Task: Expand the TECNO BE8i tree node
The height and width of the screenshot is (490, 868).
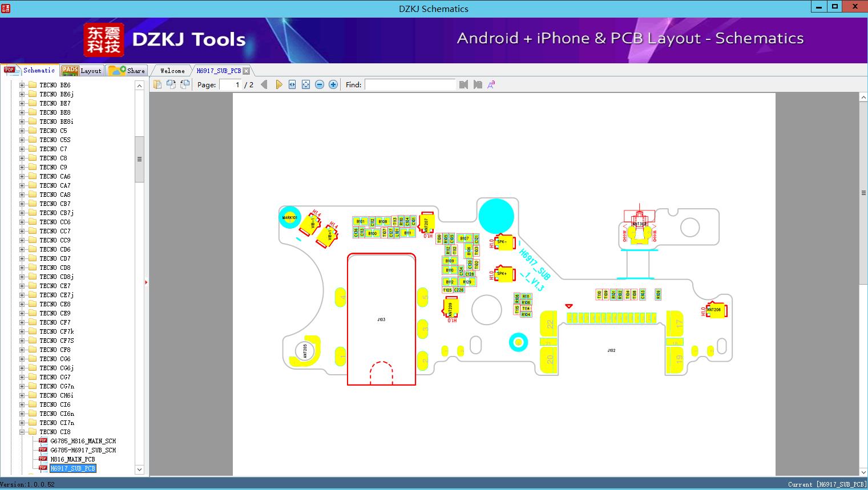Action: (x=22, y=122)
